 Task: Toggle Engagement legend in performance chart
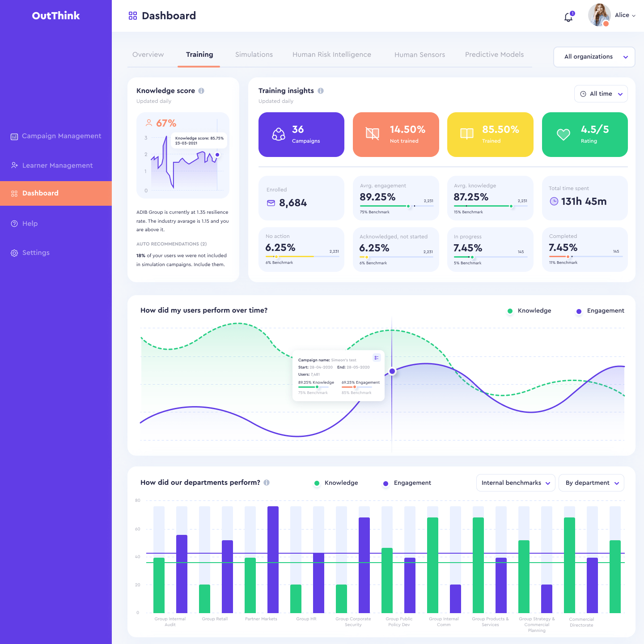600,311
